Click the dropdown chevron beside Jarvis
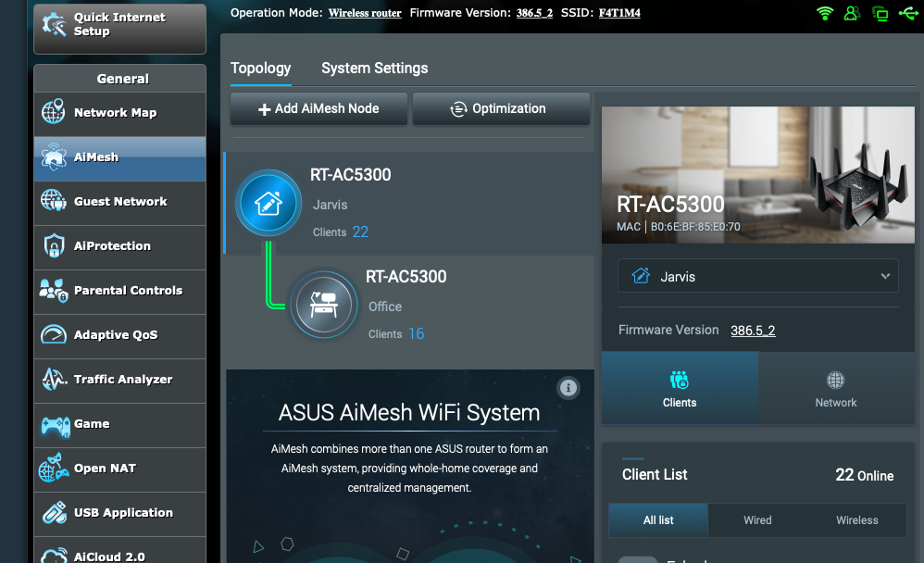This screenshot has width=924, height=563. [885, 276]
